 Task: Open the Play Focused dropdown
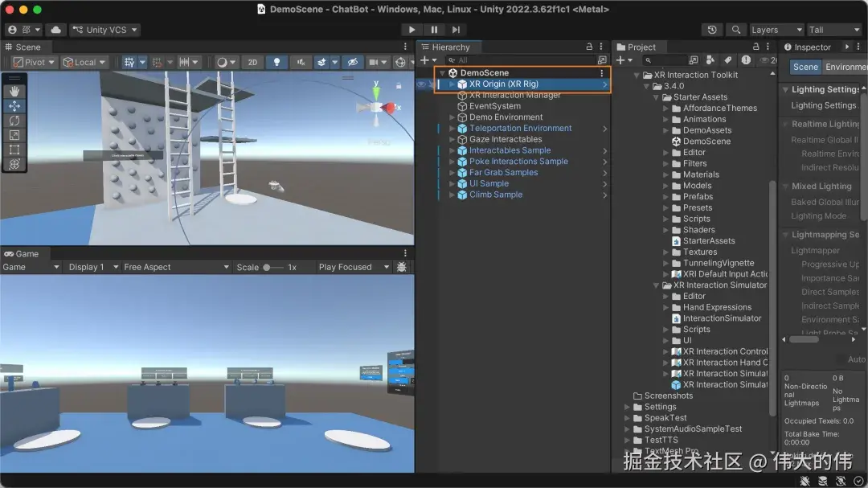(354, 267)
